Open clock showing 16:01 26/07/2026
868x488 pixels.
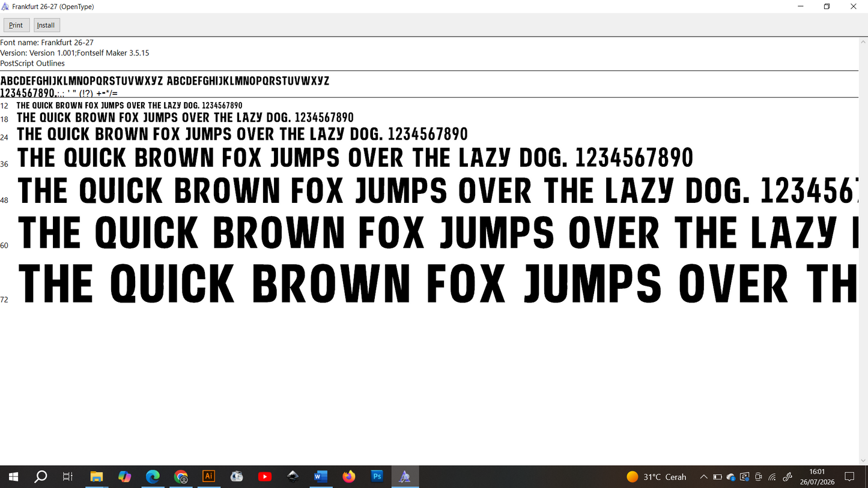coord(817,477)
